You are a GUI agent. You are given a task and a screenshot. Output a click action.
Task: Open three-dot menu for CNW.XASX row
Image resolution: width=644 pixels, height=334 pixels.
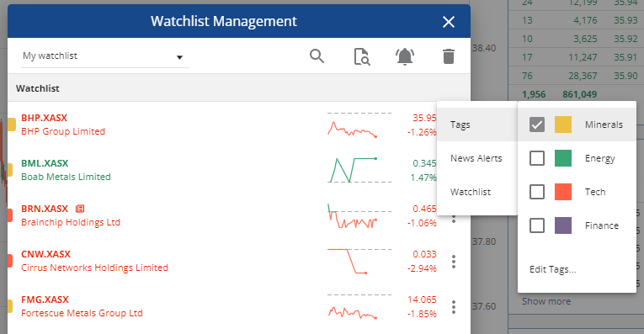point(454,262)
